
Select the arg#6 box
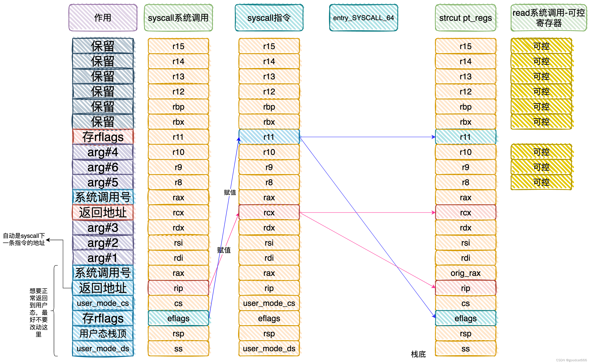[103, 167]
